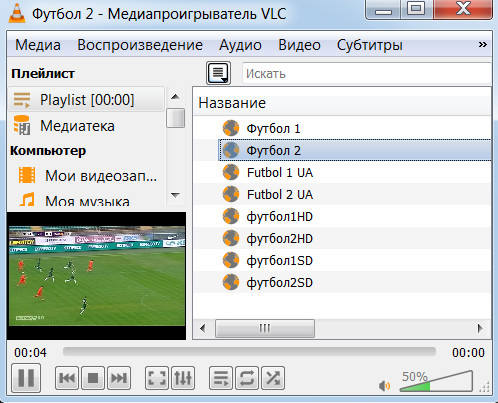Click the VLC cone icon in title bar
Viewport: 498px width, 403px height.
17,13
